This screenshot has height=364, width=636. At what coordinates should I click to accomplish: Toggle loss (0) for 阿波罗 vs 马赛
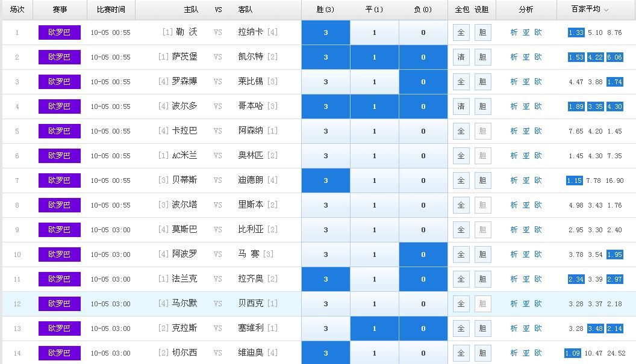coord(423,254)
